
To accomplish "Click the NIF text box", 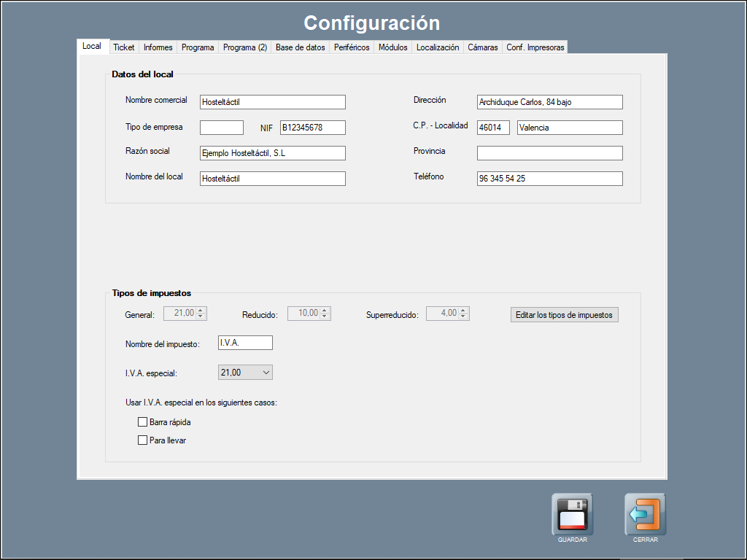I will click(x=312, y=128).
